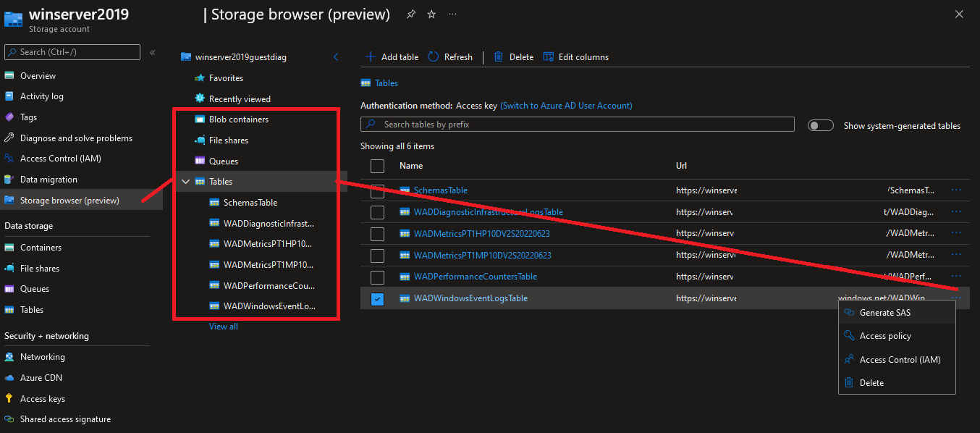
Task: Select Queues in the storage tree
Action: [223, 161]
